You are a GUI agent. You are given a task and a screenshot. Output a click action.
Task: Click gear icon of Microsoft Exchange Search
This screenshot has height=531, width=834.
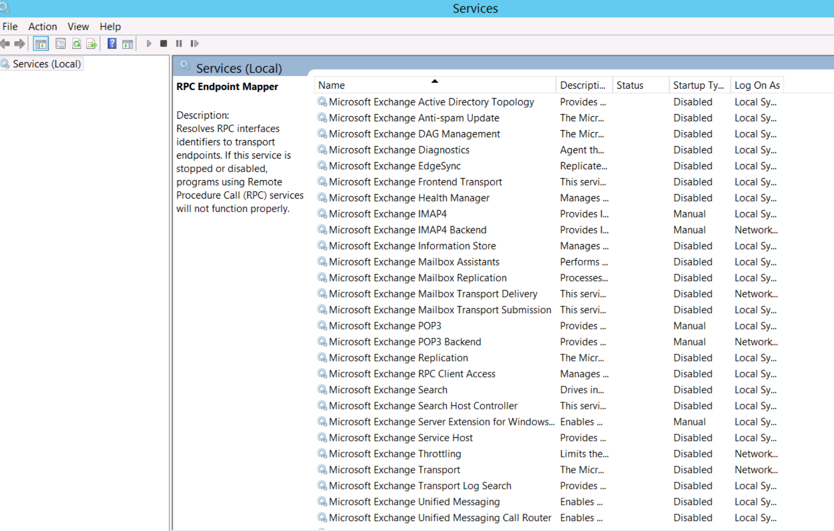[x=322, y=389]
